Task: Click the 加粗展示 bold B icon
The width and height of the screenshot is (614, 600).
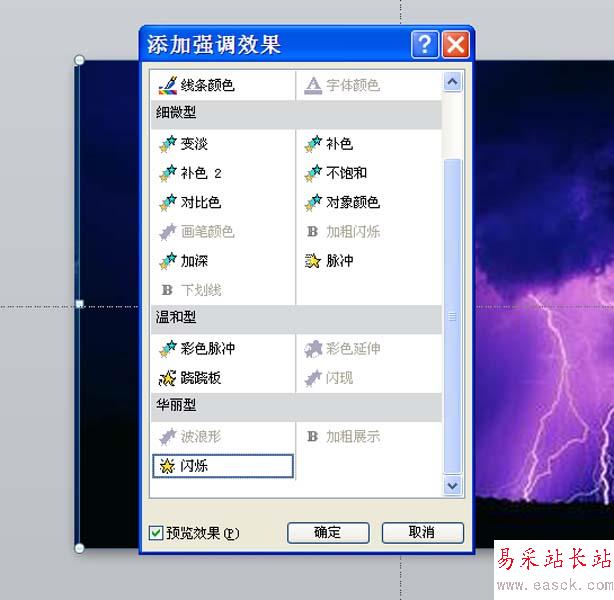Action: click(x=312, y=436)
